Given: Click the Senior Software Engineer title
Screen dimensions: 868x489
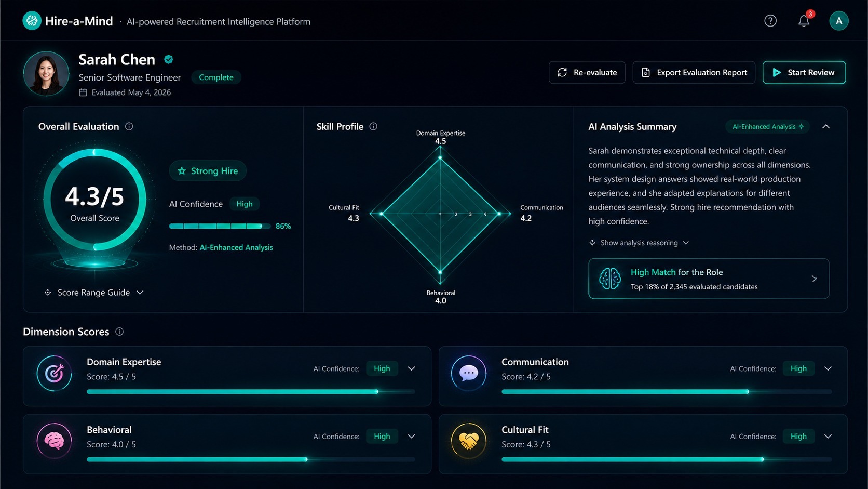Looking at the screenshot, I should tap(130, 77).
